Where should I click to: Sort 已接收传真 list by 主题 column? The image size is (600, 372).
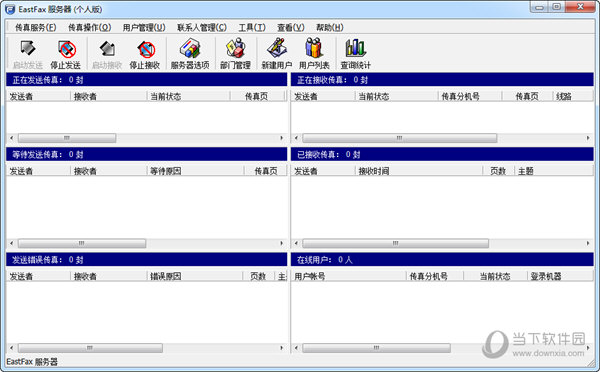click(x=554, y=171)
